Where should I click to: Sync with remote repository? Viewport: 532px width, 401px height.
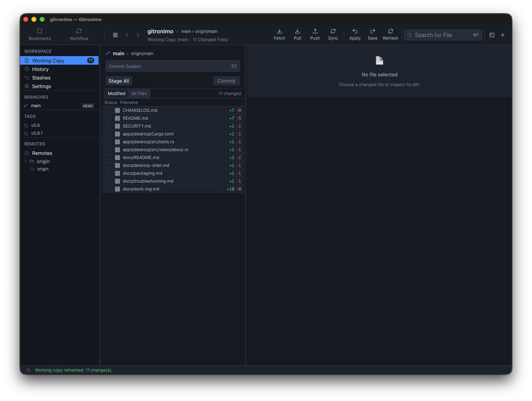[333, 35]
